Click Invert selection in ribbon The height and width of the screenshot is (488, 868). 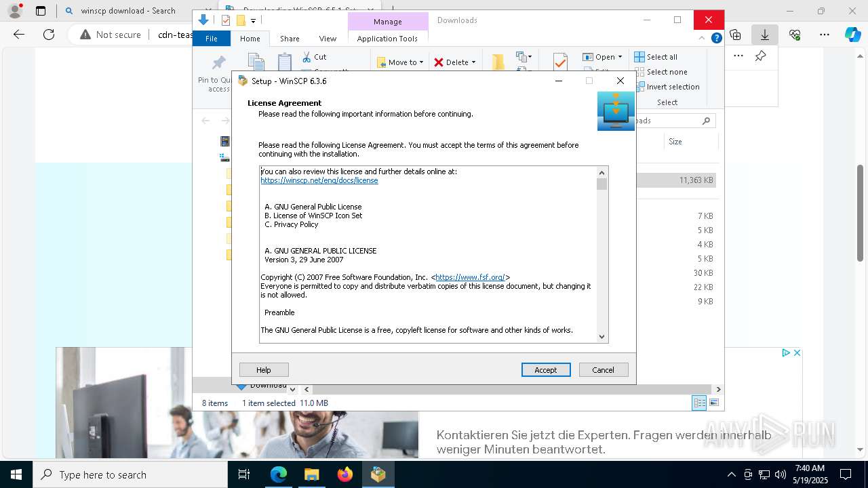pyautogui.click(x=667, y=87)
